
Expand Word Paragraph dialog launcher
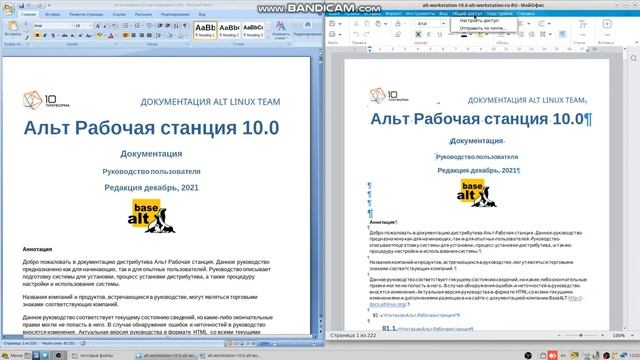click(187, 44)
